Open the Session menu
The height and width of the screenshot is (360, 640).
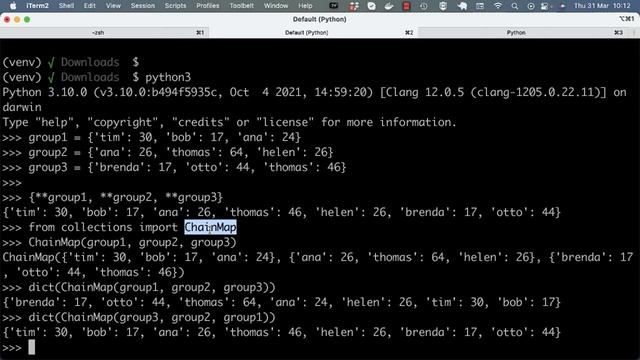[142, 6]
